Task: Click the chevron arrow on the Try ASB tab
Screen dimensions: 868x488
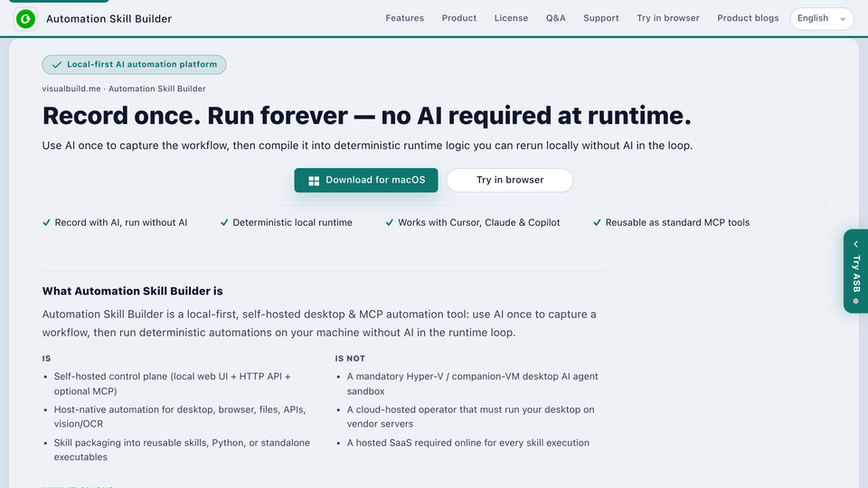Action: 856,244
